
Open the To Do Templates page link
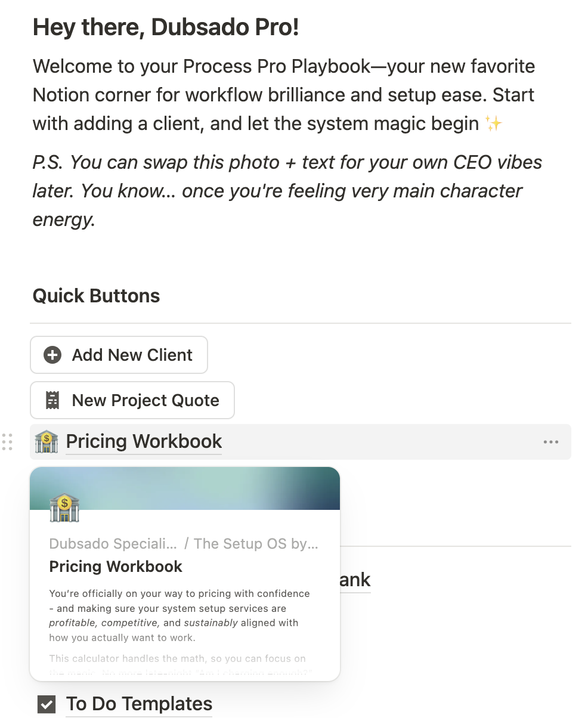pyautogui.click(x=139, y=704)
